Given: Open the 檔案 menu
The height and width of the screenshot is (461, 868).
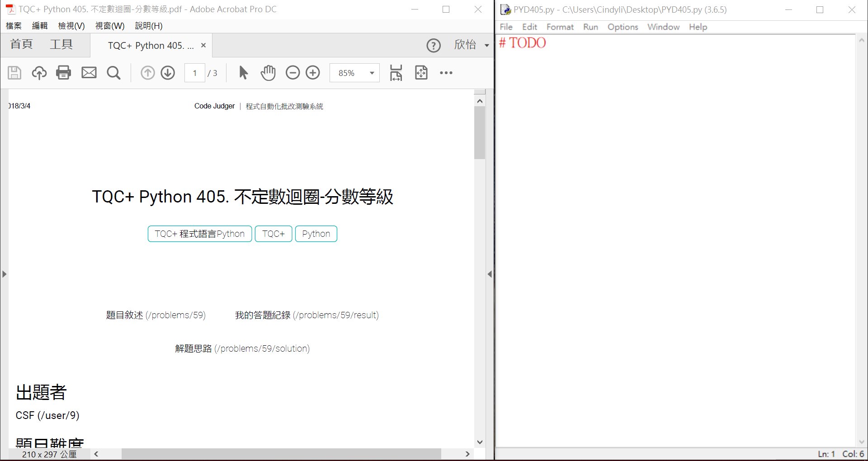Looking at the screenshot, I should [x=14, y=26].
